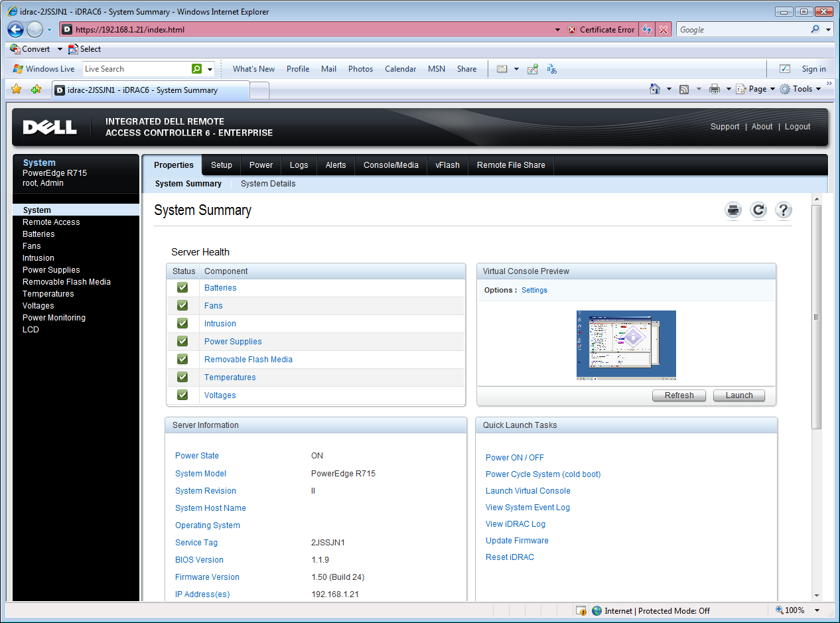
Task: Click the Support header link
Action: [725, 127]
